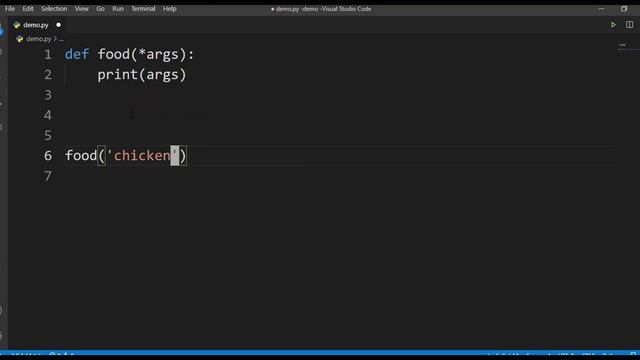640x360 pixels.
Task: Open the Run menu
Action: click(x=118, y=9)
